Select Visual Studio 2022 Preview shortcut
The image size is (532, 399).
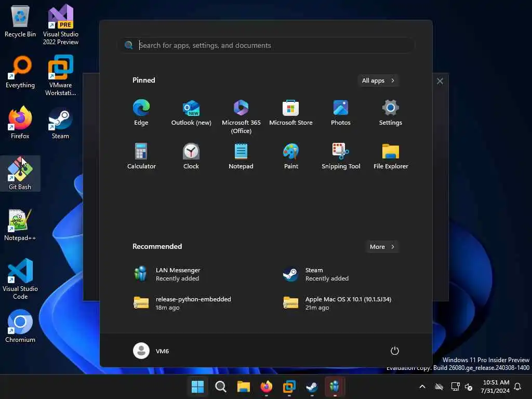tap(61, 24)
